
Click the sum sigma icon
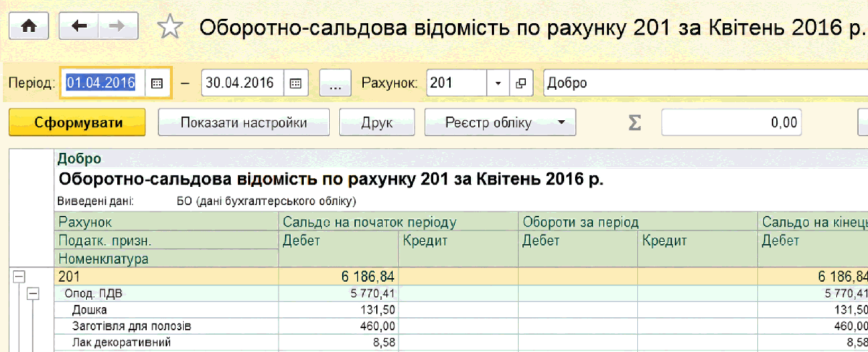[634, 123]
